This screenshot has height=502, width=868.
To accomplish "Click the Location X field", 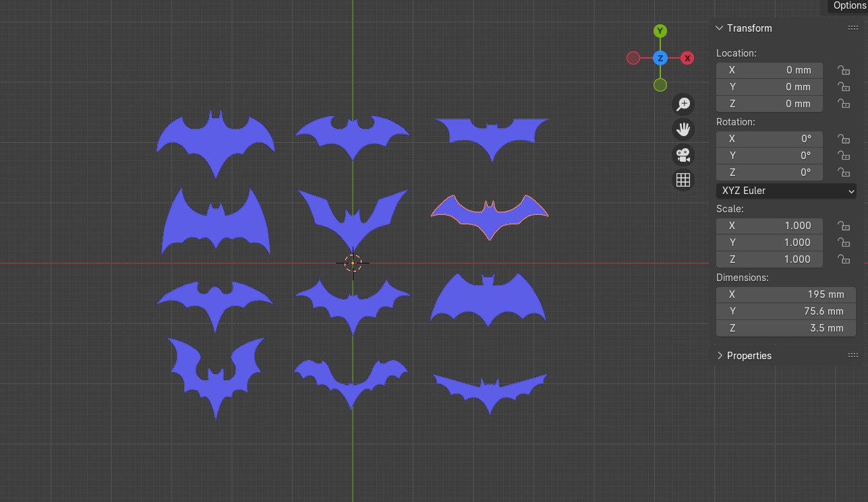I will click(770, 70).
